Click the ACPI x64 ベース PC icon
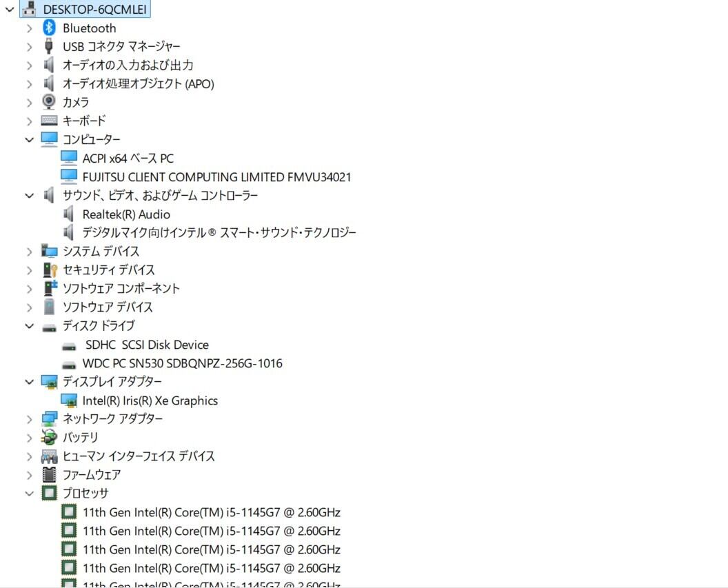This screenshot has height=588, width=728. pyautogui.click(x=69, y=158)
